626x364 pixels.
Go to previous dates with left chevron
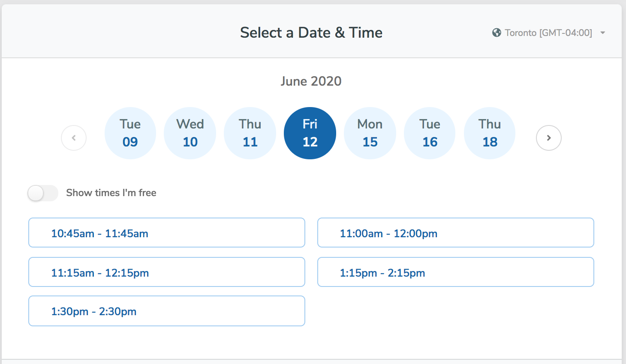(x=74, y=138)
